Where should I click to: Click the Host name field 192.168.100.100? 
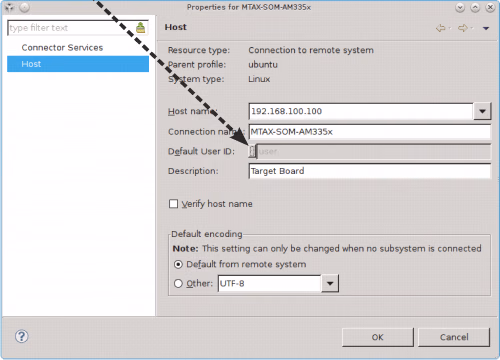tap(361, 111)
